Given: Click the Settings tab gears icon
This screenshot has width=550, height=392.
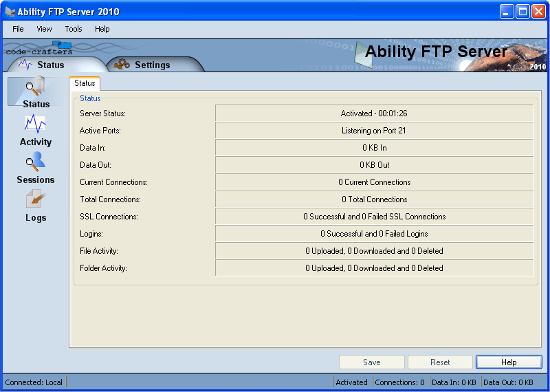Looking at the screenshot, I should point(122,65).
